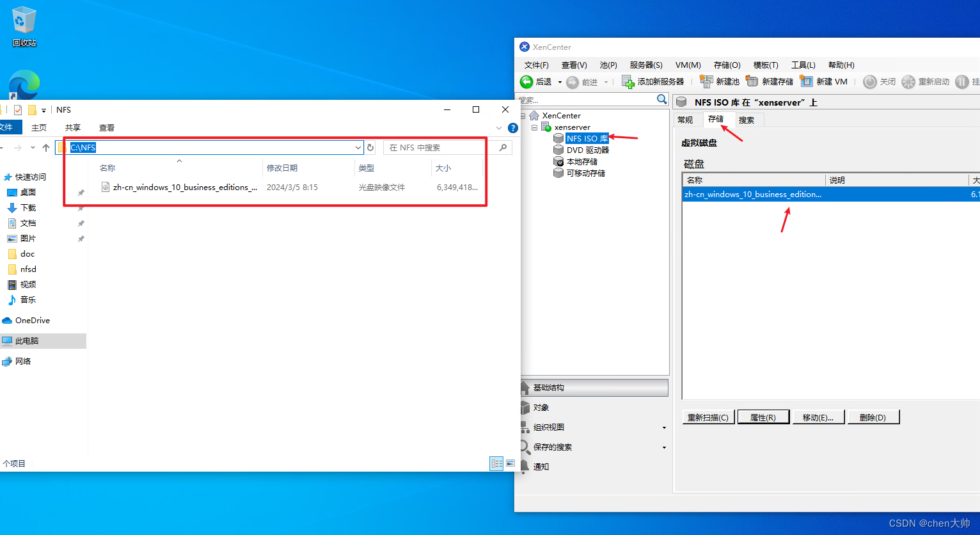The image size is (980, 535).
Task: Select NFS ISO 库 storage in the tree
Action: (x=587, y=138)
